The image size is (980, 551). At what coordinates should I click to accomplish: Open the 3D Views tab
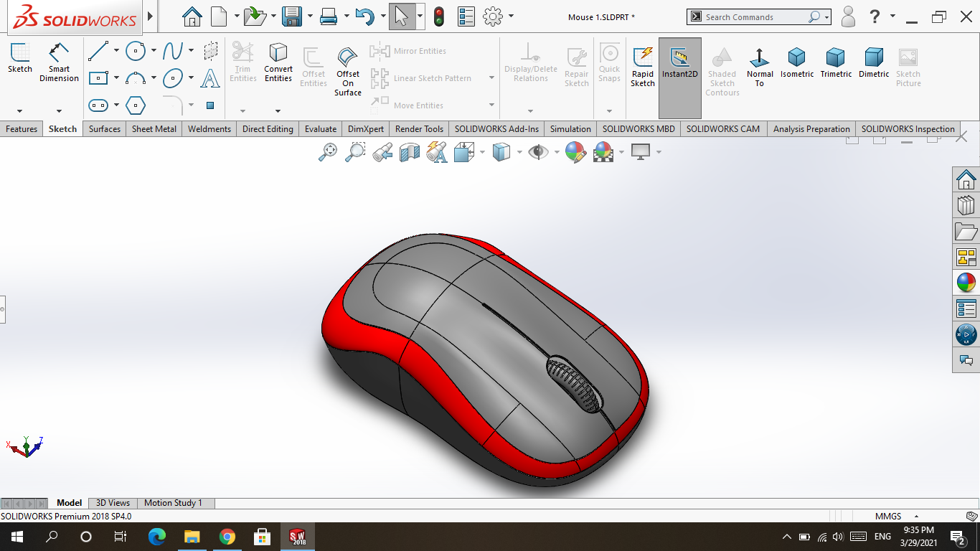coord(113,503)
